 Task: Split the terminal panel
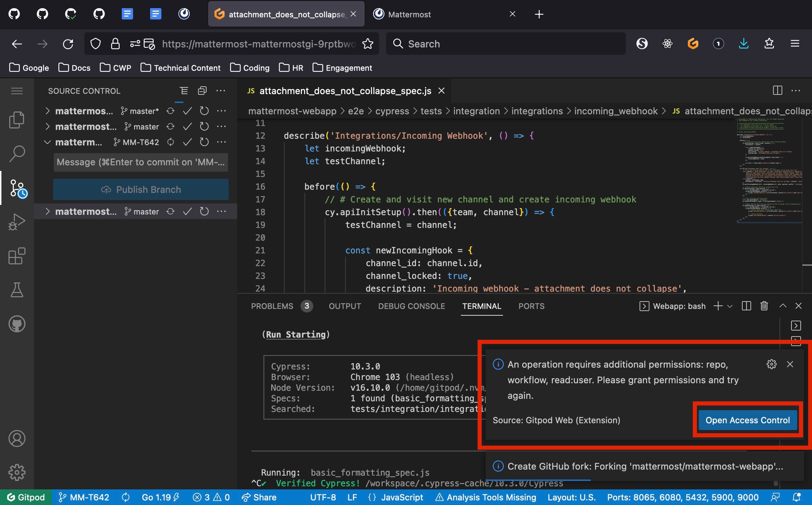pos(746,306)
